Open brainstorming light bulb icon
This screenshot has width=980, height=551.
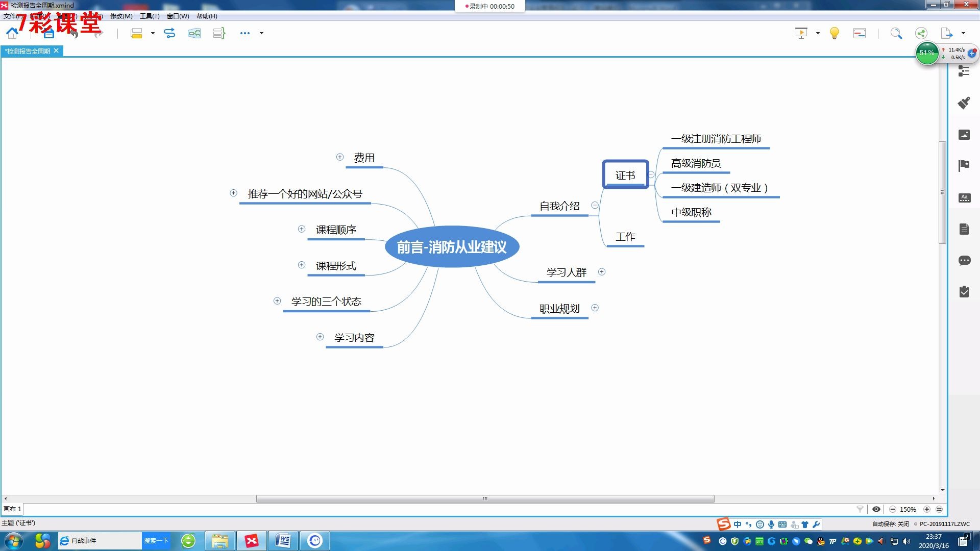[x=835, y=33]
